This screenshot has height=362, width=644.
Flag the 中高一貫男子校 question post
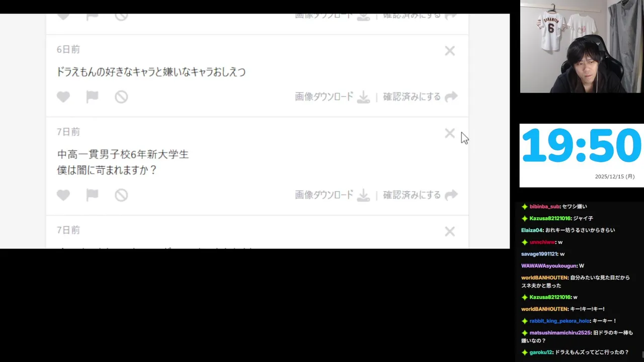pyautogui.click(x=92, y=195)
